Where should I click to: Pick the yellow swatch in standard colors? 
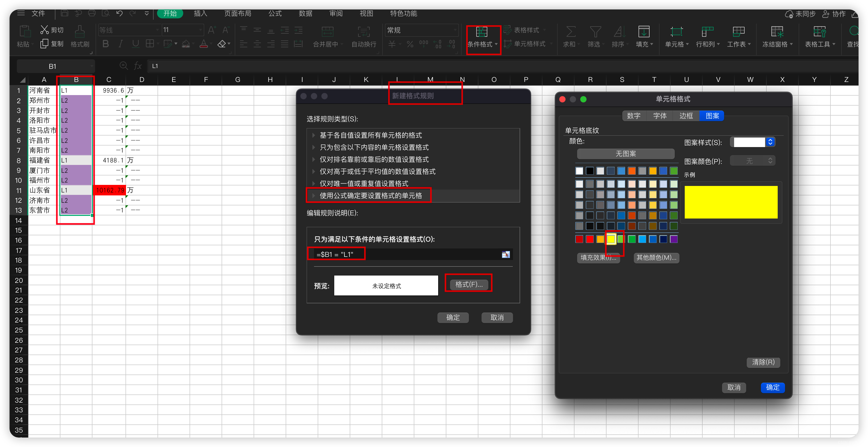[x=610, y=239]
